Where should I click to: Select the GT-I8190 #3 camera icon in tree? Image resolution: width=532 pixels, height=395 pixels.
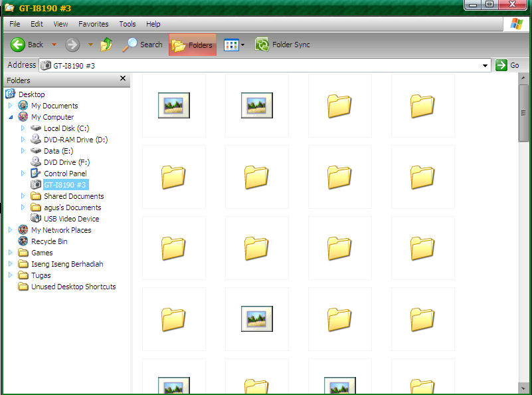click(36, 184)
